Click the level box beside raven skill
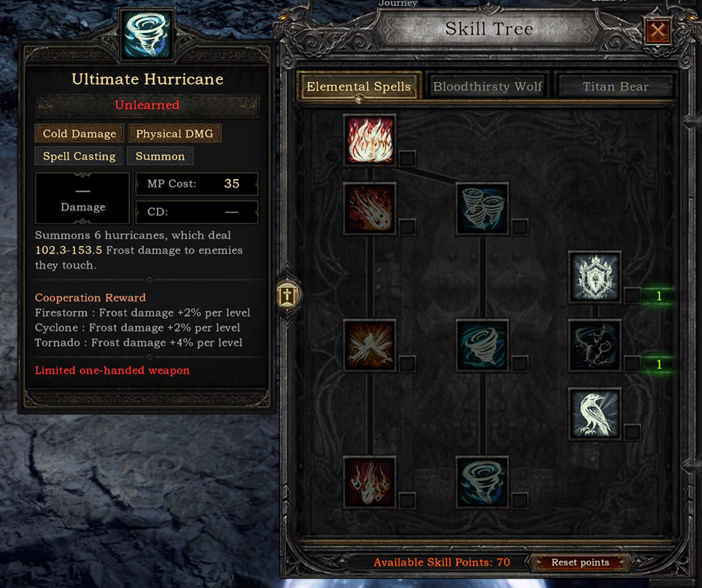 coord(632,432)
